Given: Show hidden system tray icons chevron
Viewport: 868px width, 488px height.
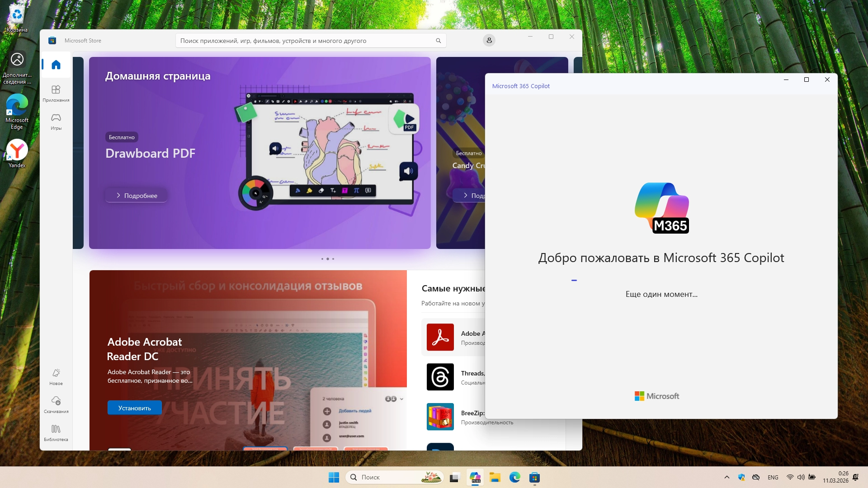Looking at the screenshot, I should [727, 477].
